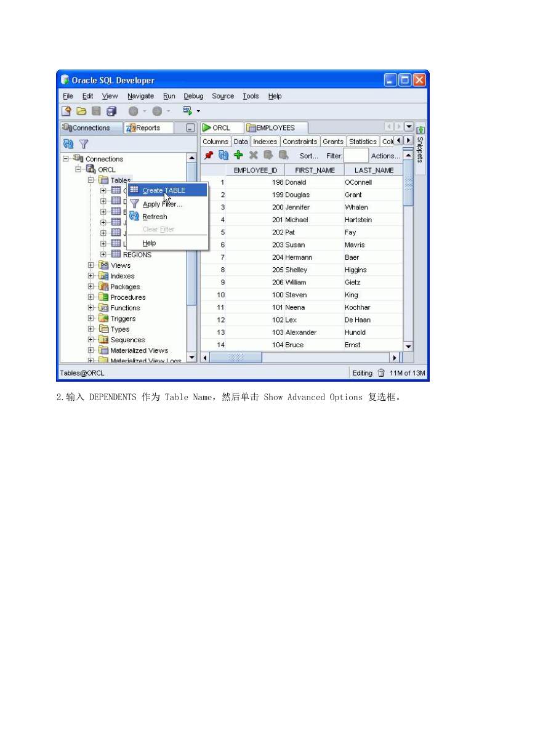Click the Actions... button
Viewport: 535px width, 756px height.
click(385, 156)
